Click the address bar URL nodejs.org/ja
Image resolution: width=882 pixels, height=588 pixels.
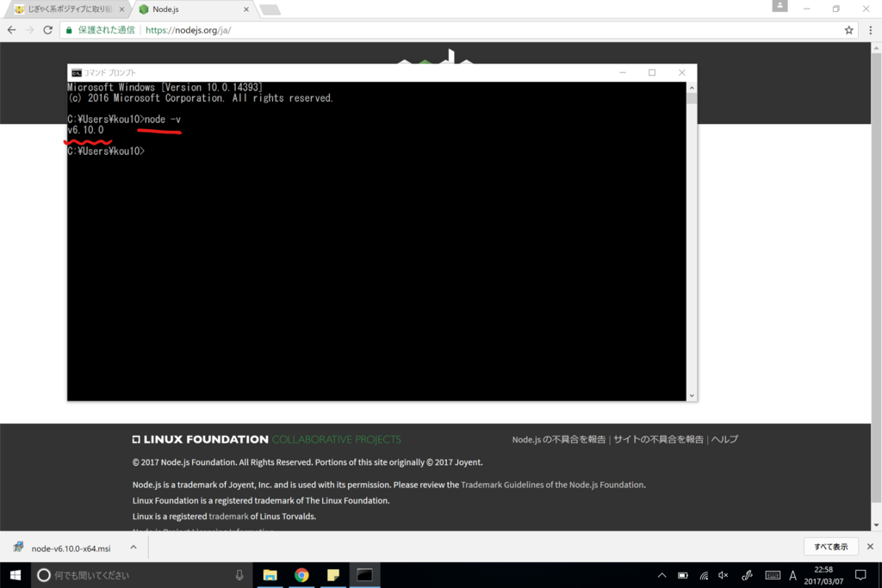[188, 30]
